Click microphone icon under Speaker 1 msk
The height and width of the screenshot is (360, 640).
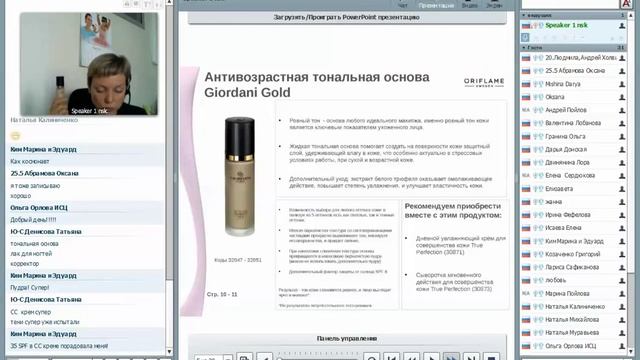pyautogui.click(x=525, y=38)
